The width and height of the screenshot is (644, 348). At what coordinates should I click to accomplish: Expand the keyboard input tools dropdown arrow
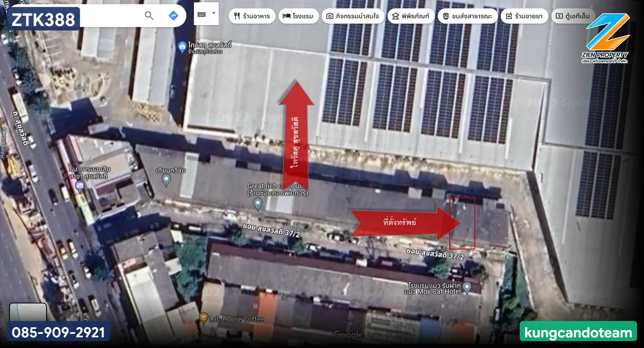point(214,13)
